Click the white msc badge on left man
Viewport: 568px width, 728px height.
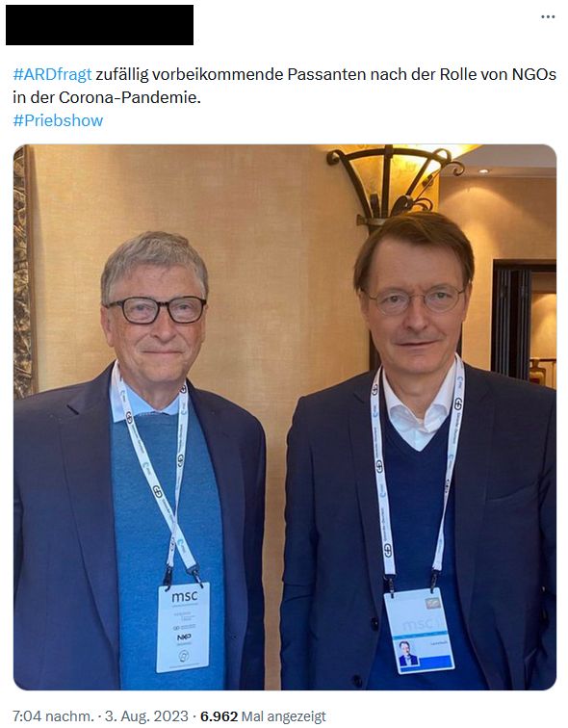(183, 627)
